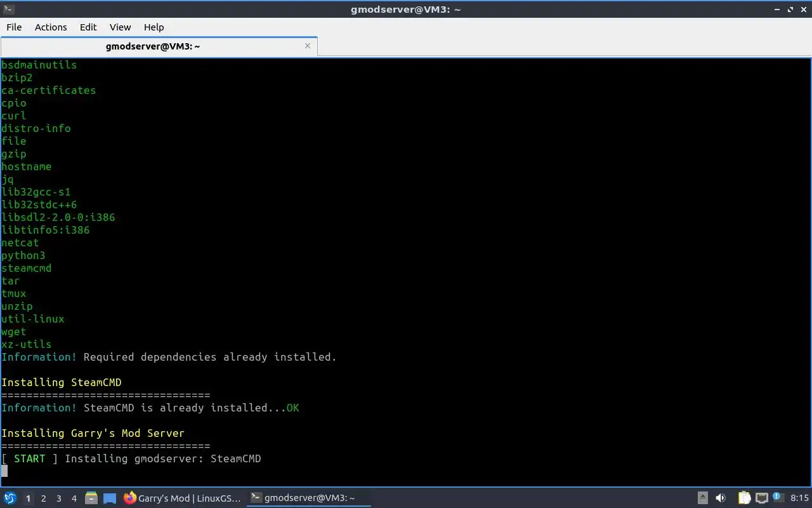Click the libsdl2-2.0-0:i386 line
The width and height of the screenshot is (812, 508).
tap(58, 217)
